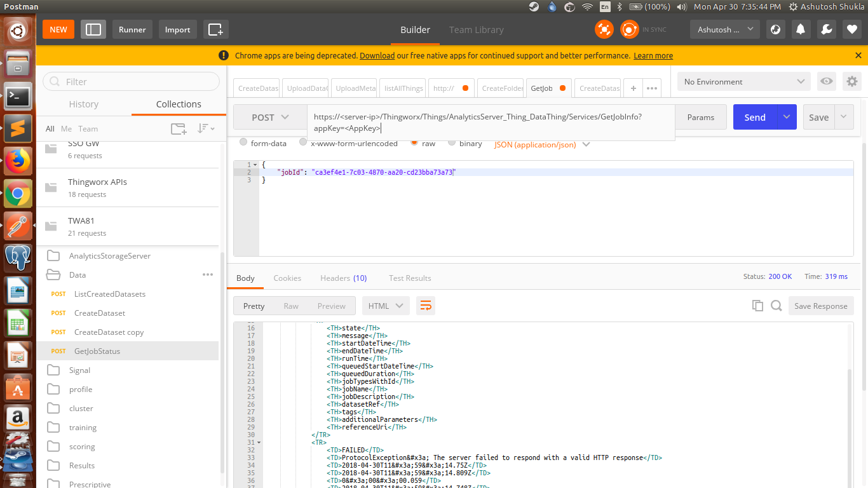
Task: Save the response with Save Response
Action: point(821,306)
